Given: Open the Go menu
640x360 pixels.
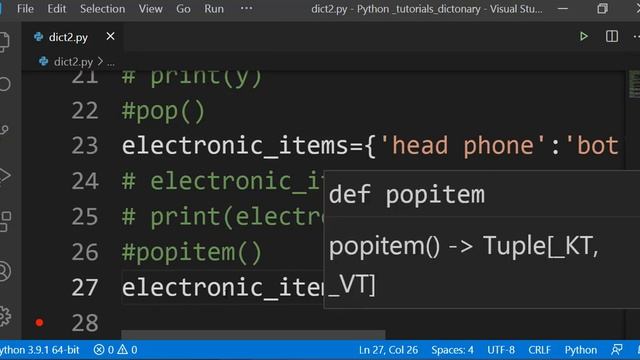Looking at the screenshot, I should (x=183, y=9).
